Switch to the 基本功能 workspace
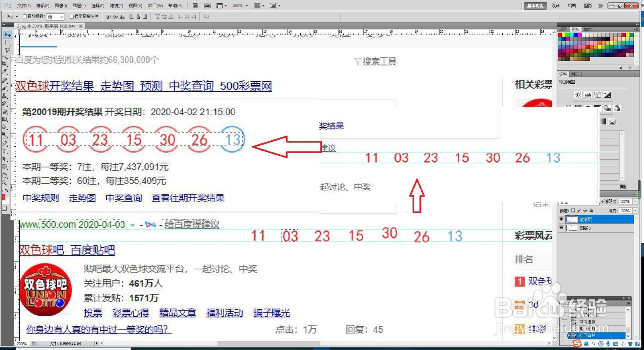Screen dimensions: 644x350 coord(535,6)
